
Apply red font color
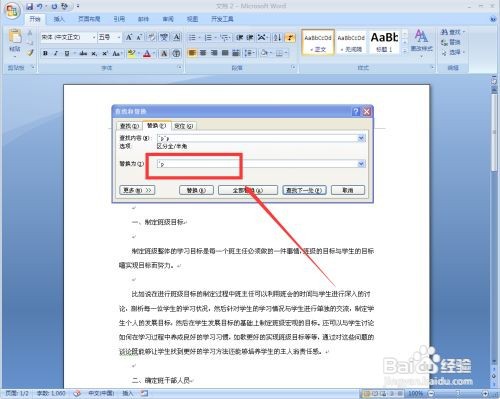coord(147,53)
